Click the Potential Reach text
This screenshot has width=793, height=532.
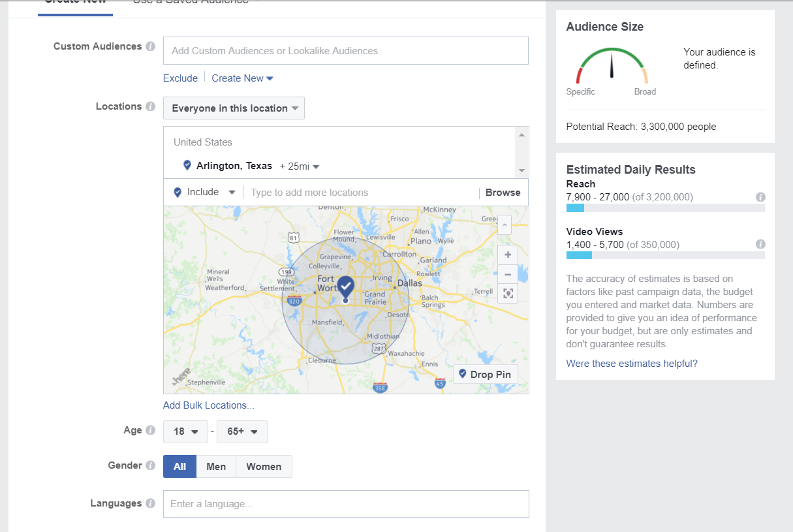641,127
